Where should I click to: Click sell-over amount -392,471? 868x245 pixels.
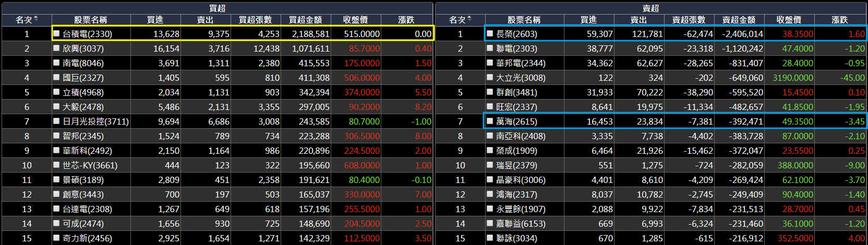pyautogui.click(x=746, y=121)
